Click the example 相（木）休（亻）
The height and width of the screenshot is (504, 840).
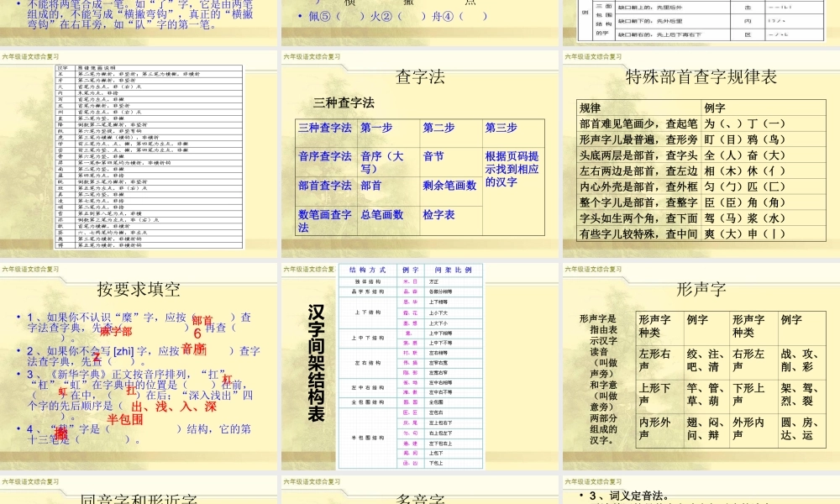[x=744, y=171]
